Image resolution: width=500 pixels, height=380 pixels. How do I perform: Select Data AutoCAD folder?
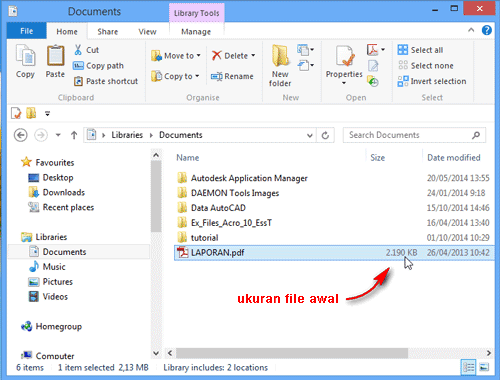click(x=212, y=208)
